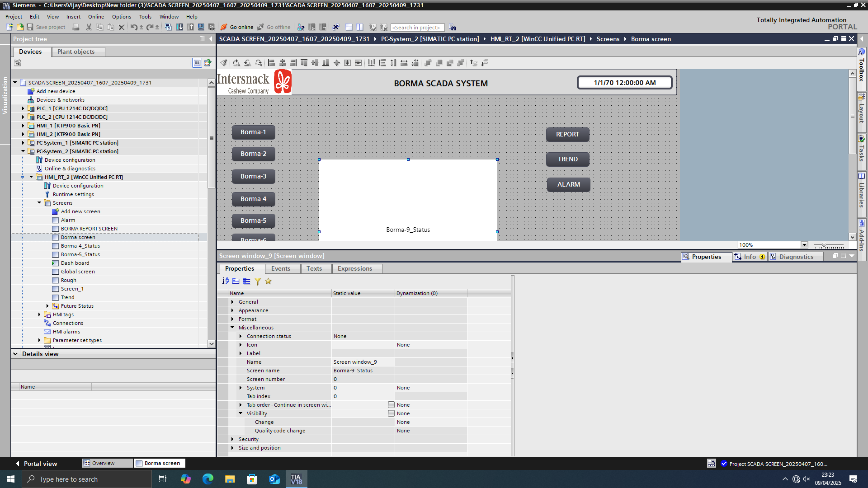Switch to the Events tab
The width and height of the screenshot is (868, 488).
pyautogui.click(x=280, y=268)
